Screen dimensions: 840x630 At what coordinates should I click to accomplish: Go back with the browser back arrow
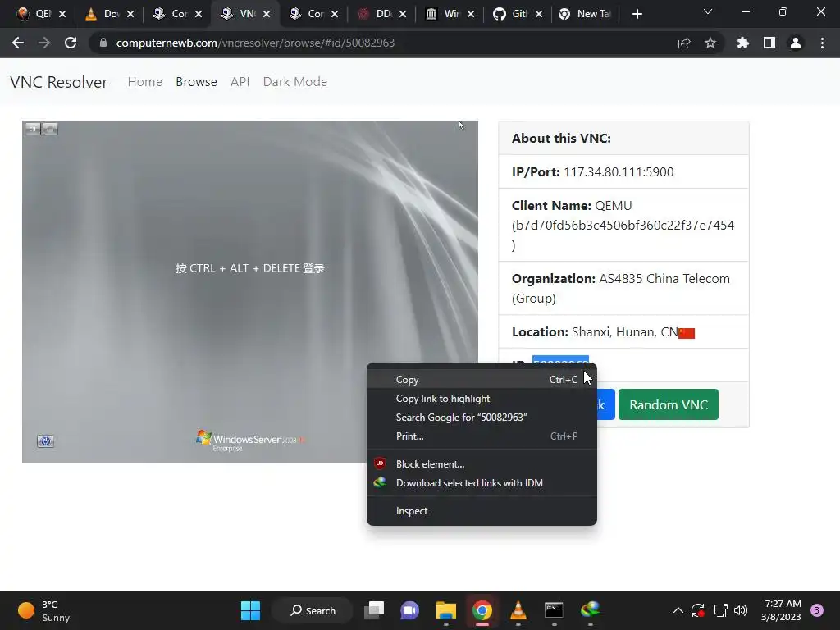(18, 43)
